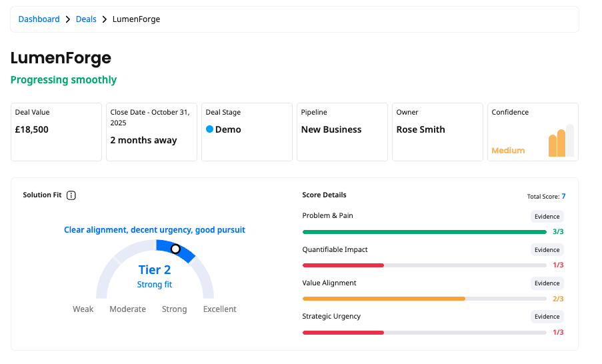Click the Total Score value 7

(563, 196)
